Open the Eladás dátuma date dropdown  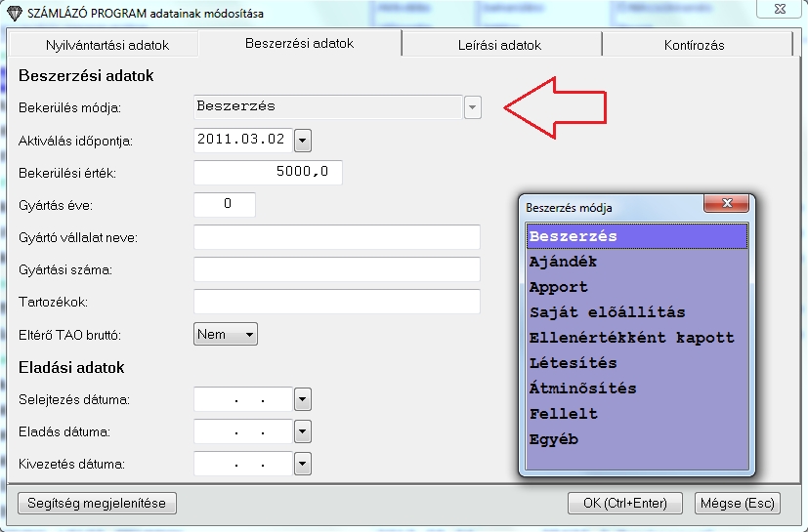click(302, 430)
